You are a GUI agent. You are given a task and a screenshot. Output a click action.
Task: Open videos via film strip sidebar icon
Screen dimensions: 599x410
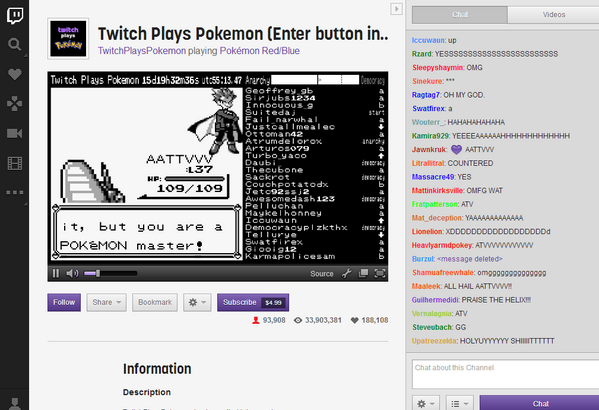(x=15, y=163)
